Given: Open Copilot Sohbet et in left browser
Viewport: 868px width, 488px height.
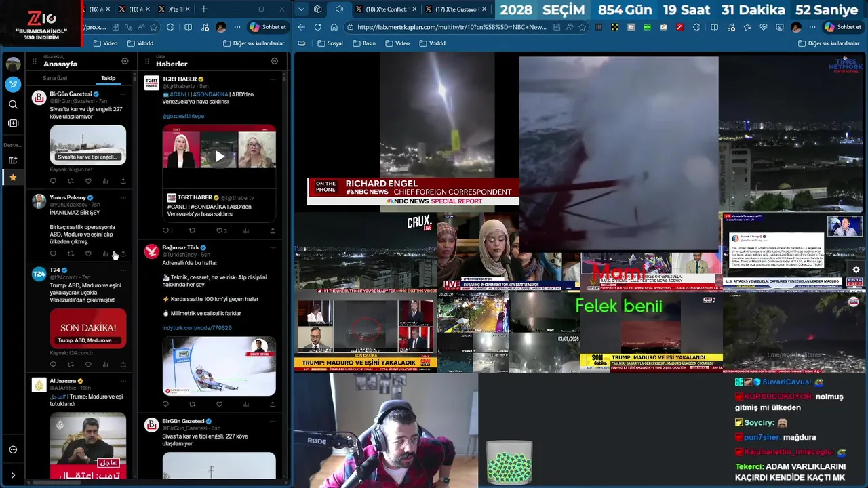Looking at the screenshot, I should click(x=268, y=27).
